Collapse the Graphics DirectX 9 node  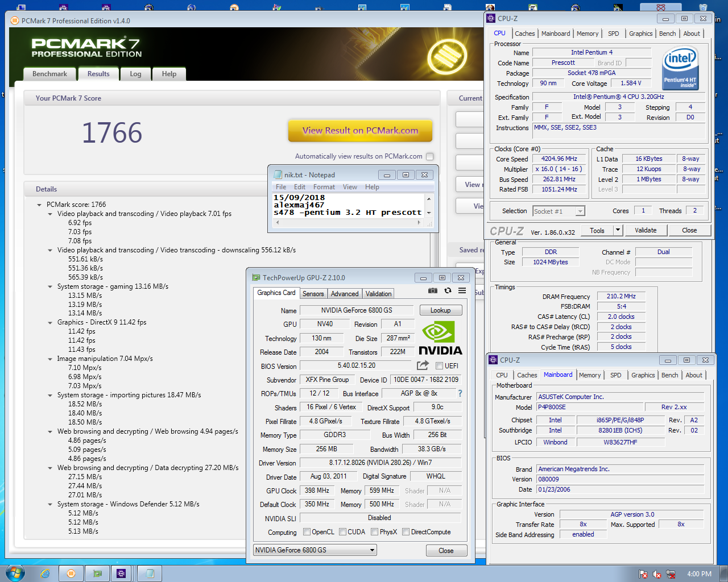pos(50,322)
